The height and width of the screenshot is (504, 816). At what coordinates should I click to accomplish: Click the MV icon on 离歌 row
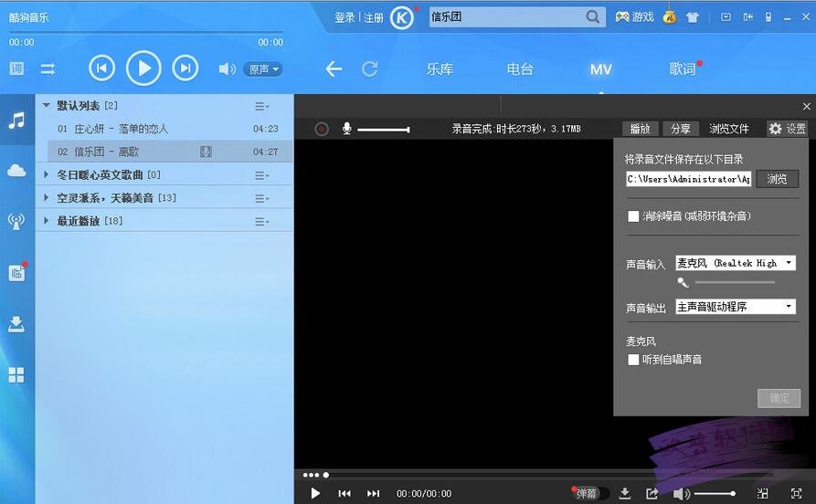[206, 152]
